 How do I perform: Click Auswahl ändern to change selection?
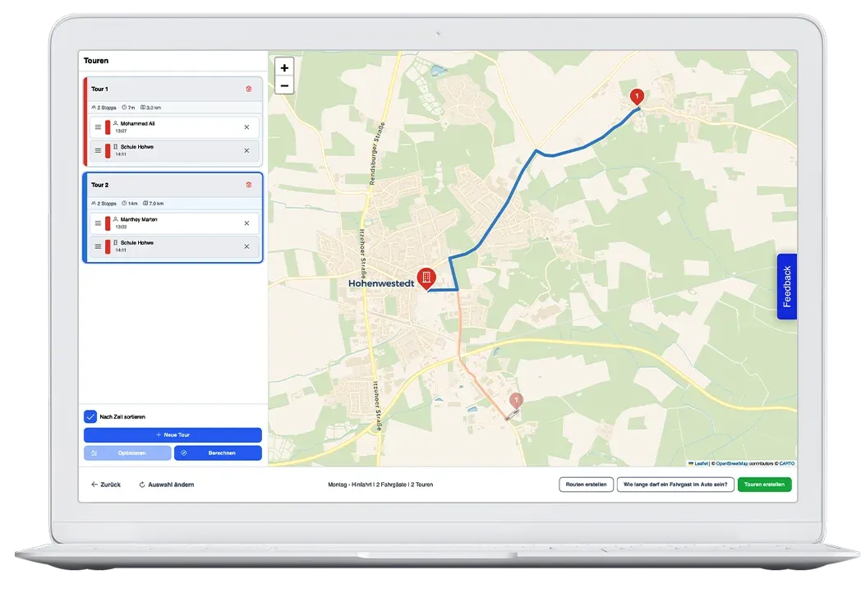[167, 485]
